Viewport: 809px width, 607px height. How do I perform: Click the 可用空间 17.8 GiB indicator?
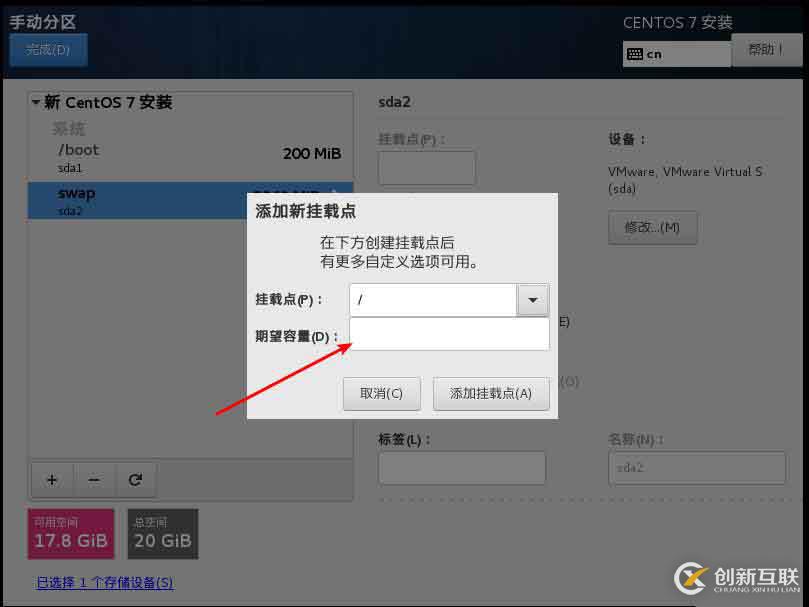point(70,533)
